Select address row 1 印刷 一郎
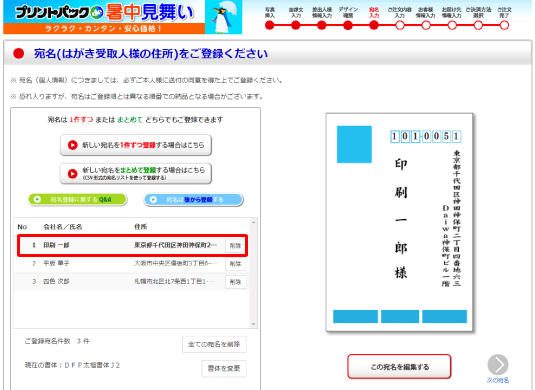535x390 pixels. [x=132, y=245]
